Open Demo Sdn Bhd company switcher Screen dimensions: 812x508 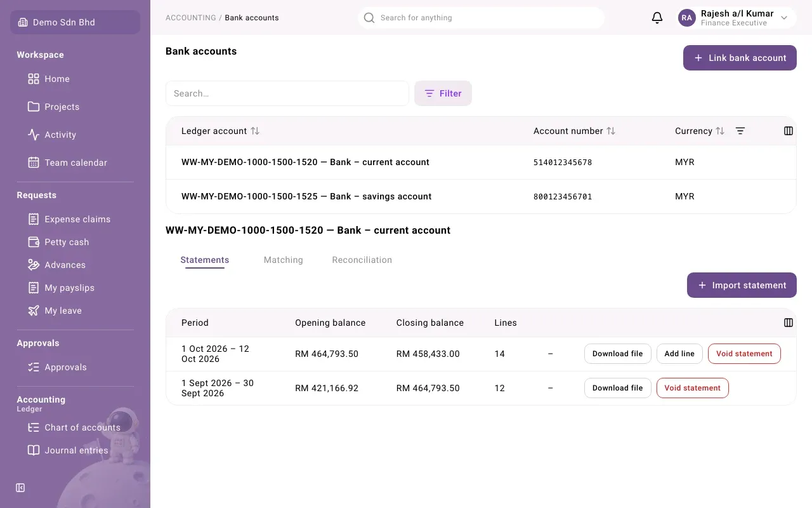pos(75,22)
